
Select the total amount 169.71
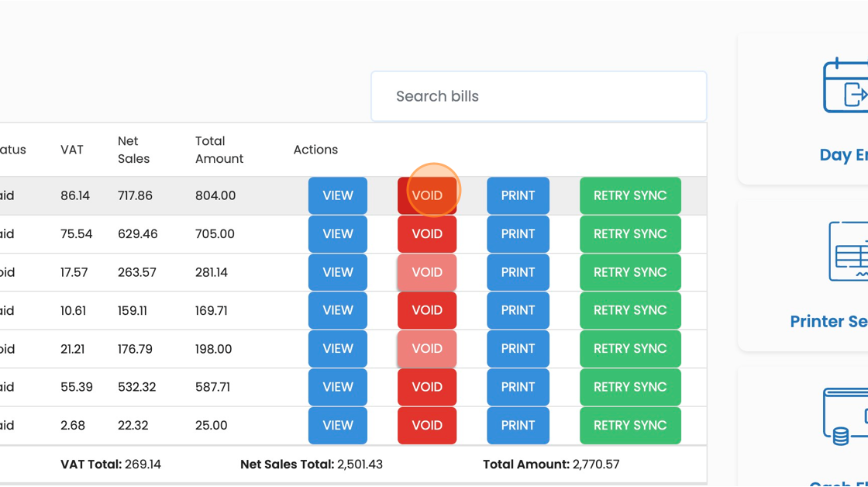[211, 310]
